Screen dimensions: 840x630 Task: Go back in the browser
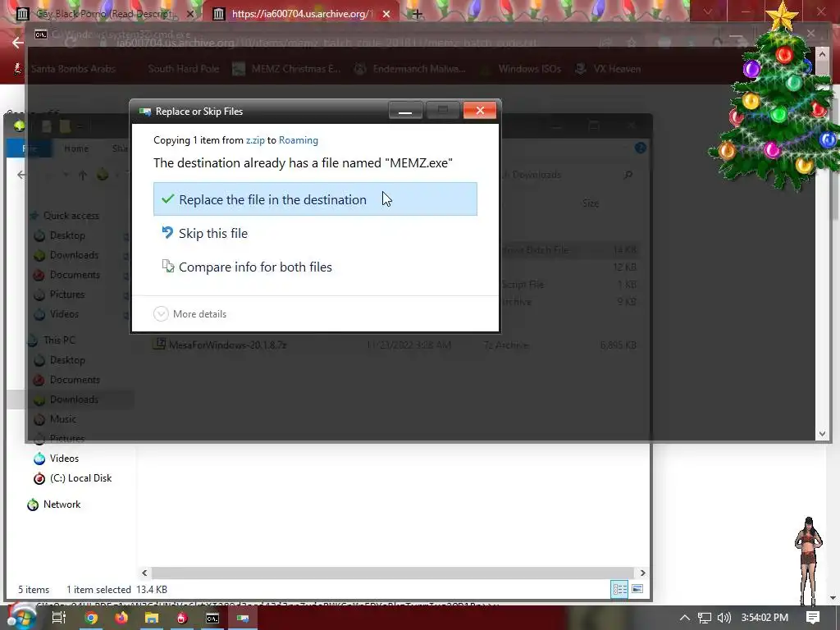[18, 43]
